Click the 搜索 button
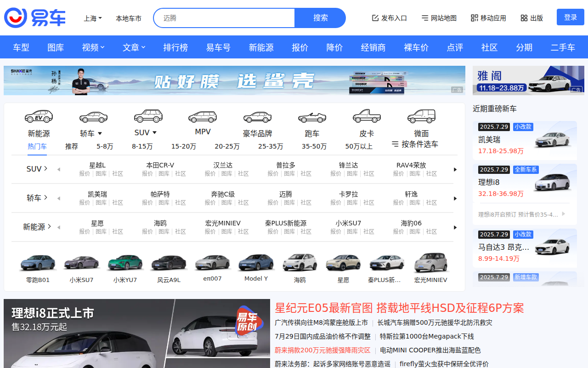This screenshot has width=588, height=368. (320, 18)
